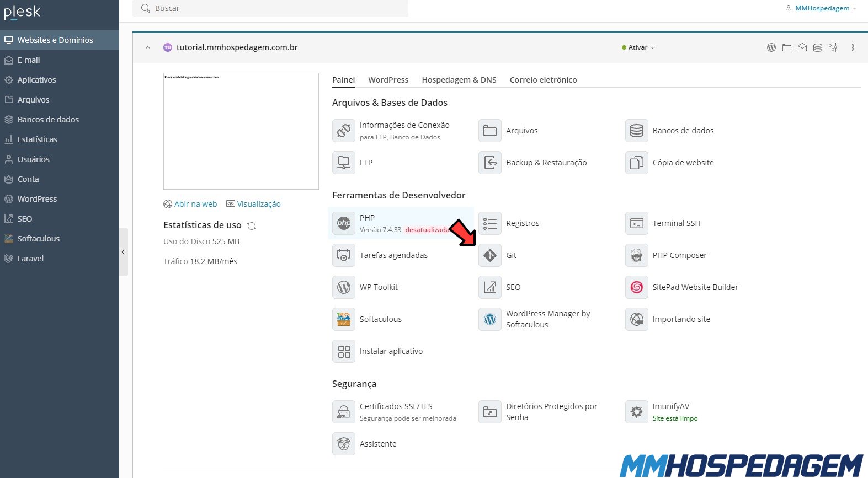Open Arquivos file manager icon in Painel
Screen dimensions: 868x478
[x=490, y=131]
